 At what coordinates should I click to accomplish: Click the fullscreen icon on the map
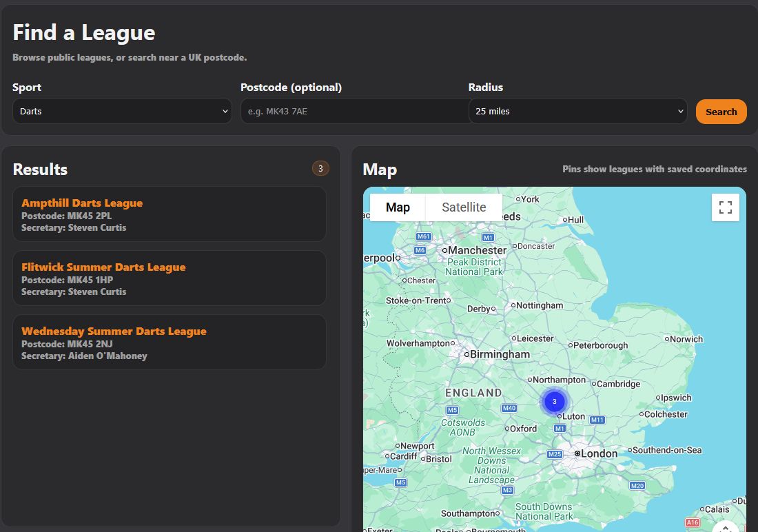(x=725, y=207)
